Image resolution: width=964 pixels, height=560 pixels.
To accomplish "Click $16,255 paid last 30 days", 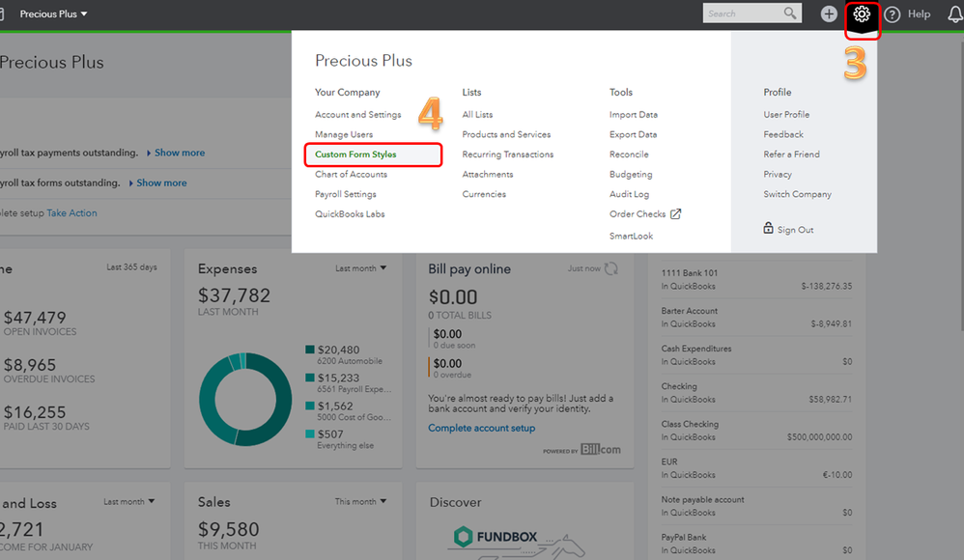I will (x=35, y=412).
